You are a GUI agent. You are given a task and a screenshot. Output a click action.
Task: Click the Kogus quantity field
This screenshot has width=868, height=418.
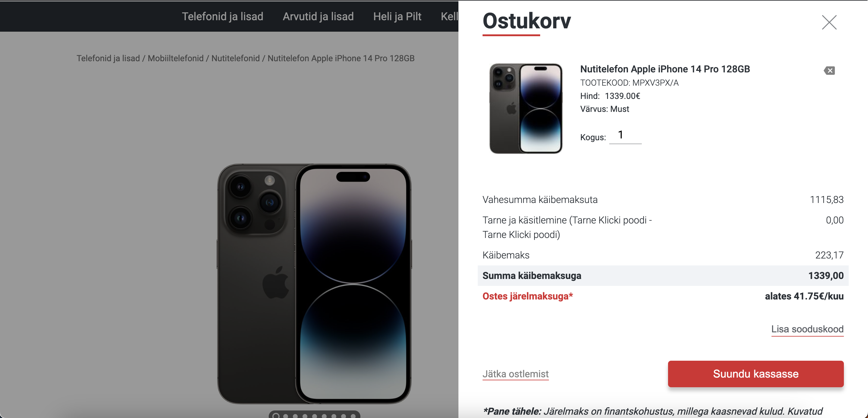tap(626, 135)
